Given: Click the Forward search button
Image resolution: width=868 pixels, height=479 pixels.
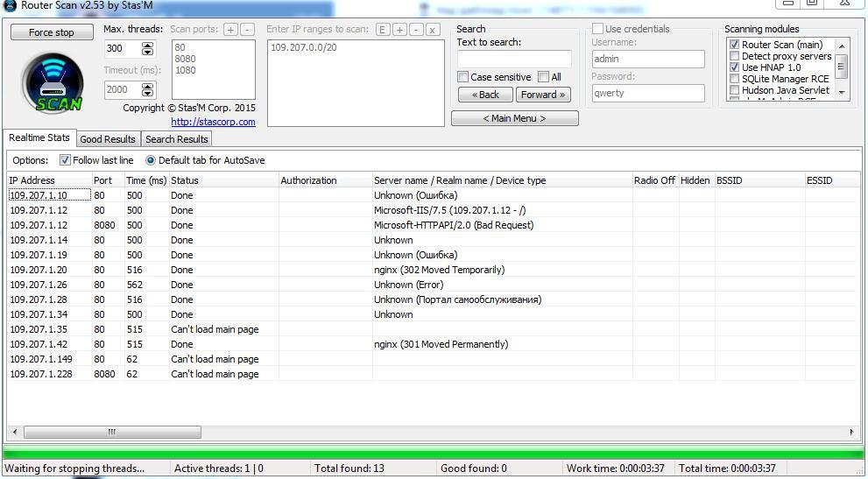Looking at the screenshot, I should [543, 95].
